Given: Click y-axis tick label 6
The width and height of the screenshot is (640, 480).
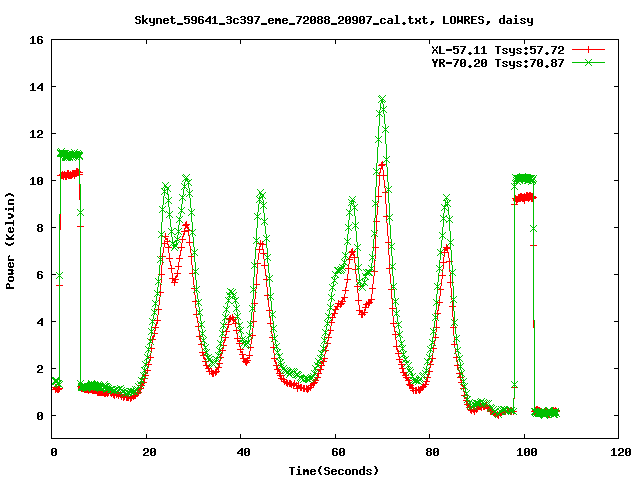Looking at the screenshot, I should [x=40, y=275].
